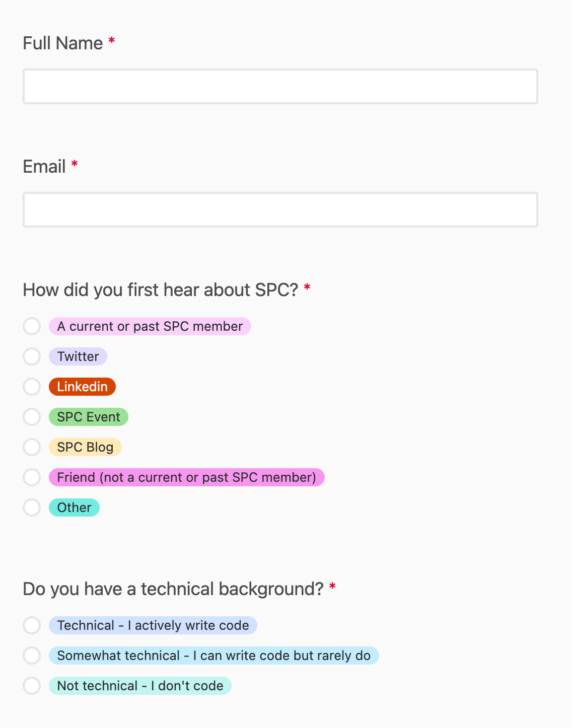Viewport: 571px width, 728px height.
Task: Click inside the Full Name input field
Action: (x=279, y=86)
